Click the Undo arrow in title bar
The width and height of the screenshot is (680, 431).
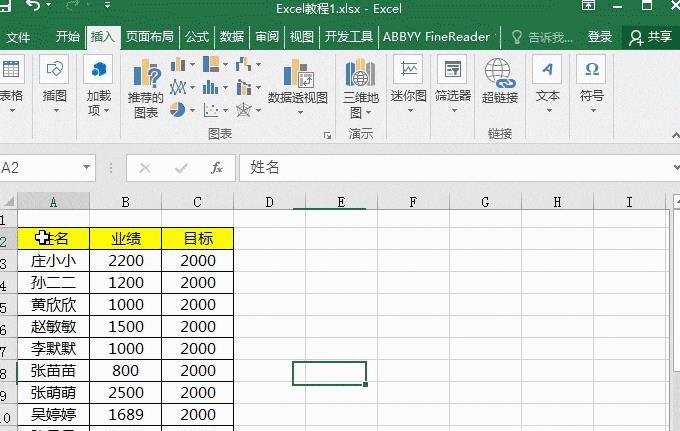point(33,5)
